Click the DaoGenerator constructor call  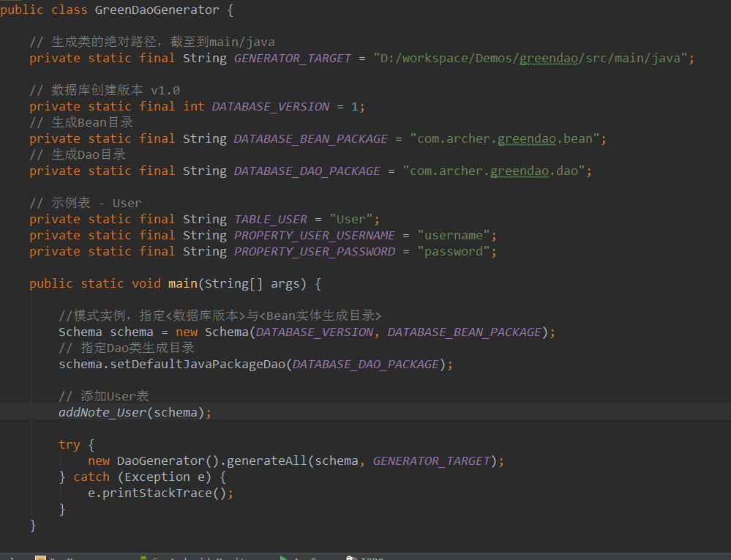tap(161, 461)
